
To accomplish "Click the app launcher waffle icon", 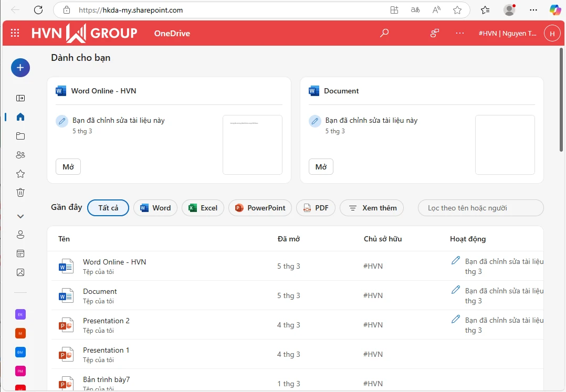I will click(x=15, y=33).
